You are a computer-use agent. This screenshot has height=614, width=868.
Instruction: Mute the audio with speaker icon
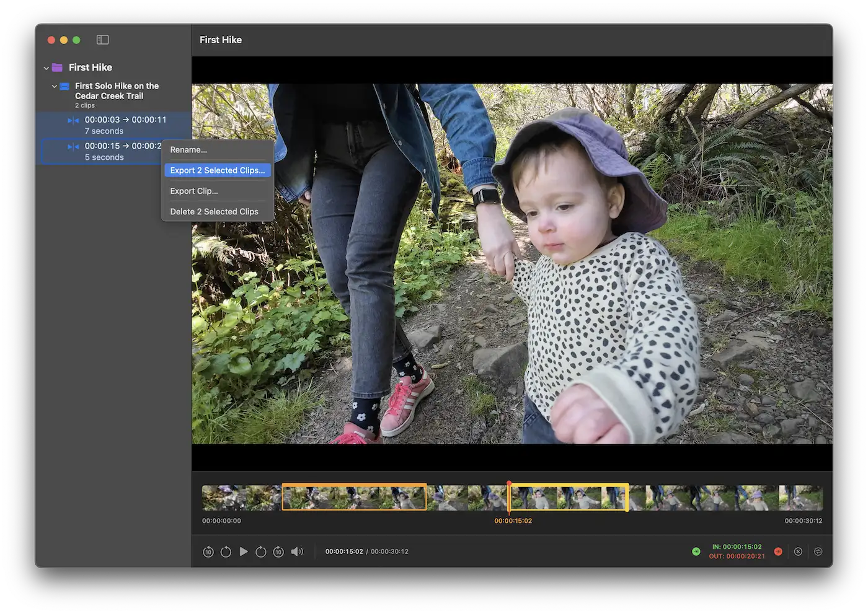[x=297, y=551]
